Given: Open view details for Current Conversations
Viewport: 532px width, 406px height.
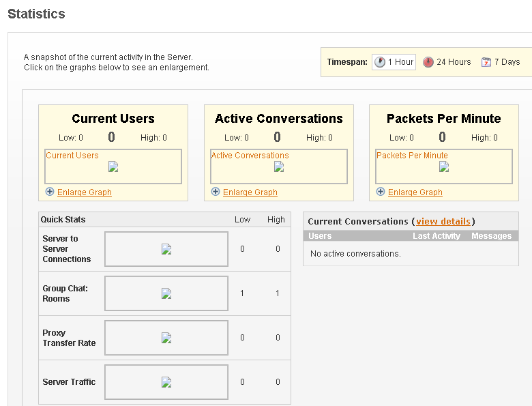Looking at the screenshot, I should (x=443, y=221).
